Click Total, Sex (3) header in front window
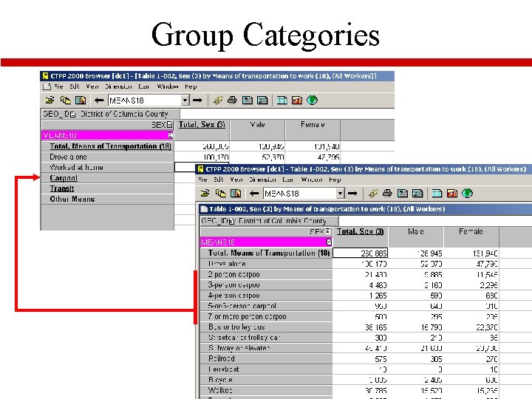Screen dimensions: 532x399 pos(360,231)
